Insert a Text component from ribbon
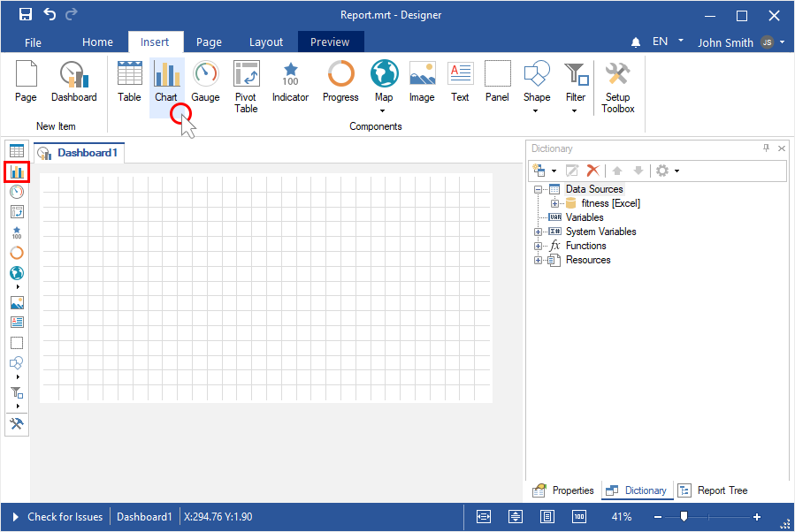The width and height of the screenshot is (795, 532). [460, 82]
